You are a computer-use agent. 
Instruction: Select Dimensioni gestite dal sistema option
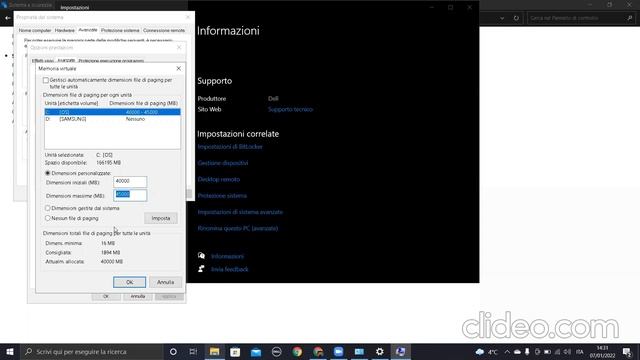click(x=48, y=208)
